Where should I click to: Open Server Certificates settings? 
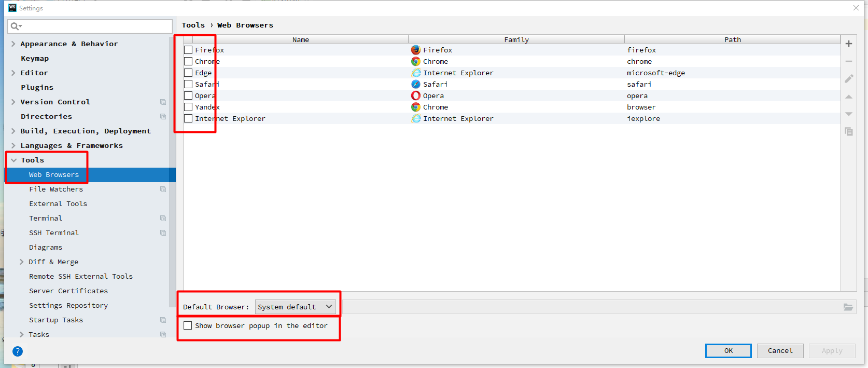[68, 291]
